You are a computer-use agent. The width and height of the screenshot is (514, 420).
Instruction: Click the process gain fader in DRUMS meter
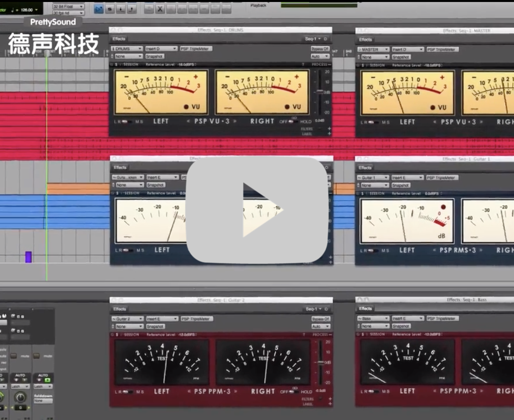320,92
